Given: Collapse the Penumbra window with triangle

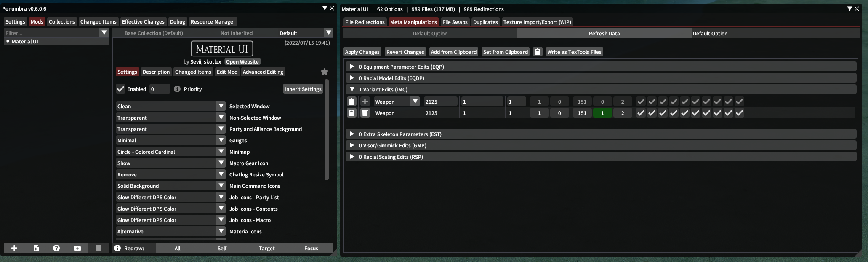Looking at the screenshot, I should click(x=325, y=8).
